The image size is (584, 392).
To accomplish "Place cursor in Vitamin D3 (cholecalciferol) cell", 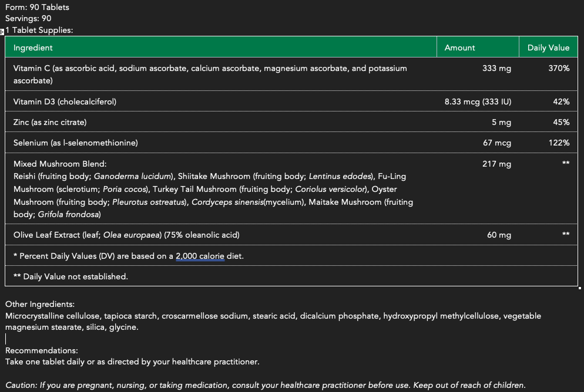I will (65, 102).
